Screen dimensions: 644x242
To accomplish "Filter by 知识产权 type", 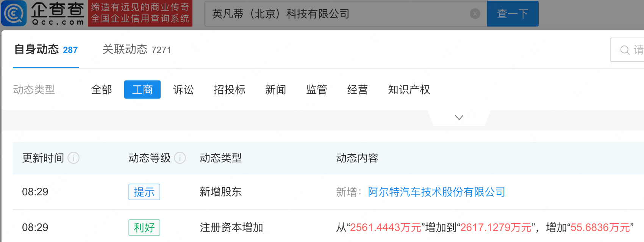I will (x=409, y=90).
